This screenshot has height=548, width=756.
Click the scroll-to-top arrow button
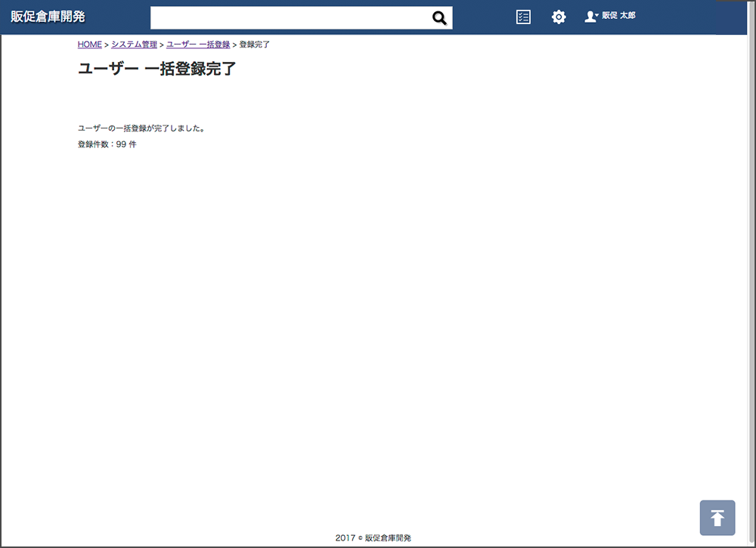click(717, 518)
